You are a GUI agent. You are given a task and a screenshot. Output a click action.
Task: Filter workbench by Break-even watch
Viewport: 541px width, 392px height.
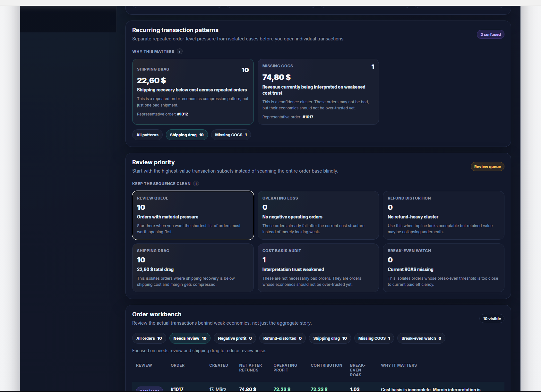point(421,338)
